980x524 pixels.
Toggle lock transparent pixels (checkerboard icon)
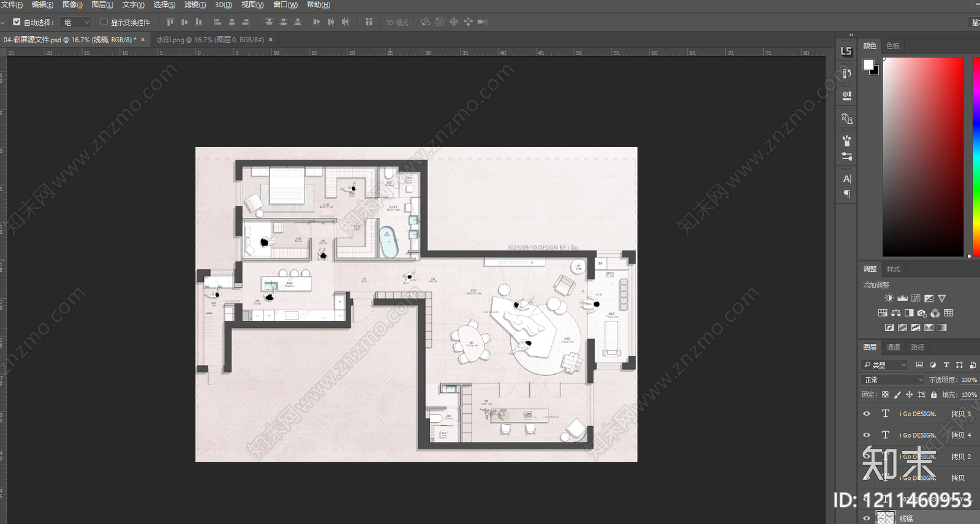tap(885, 395)
